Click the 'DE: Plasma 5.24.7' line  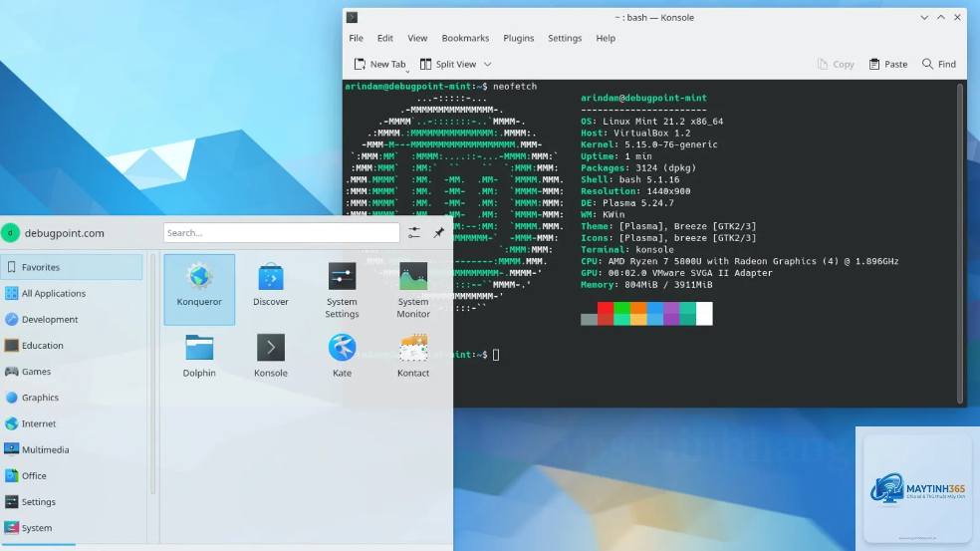tap(627, 203)
